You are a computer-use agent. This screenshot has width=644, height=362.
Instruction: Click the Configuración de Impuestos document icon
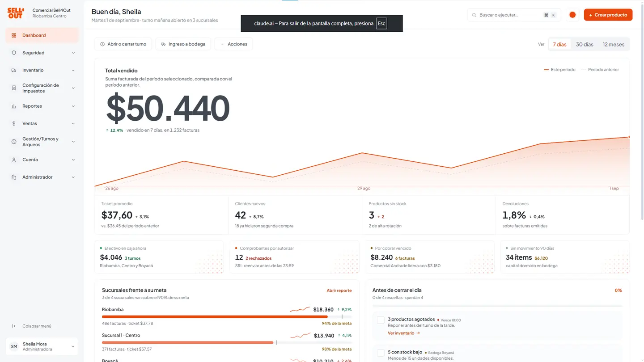pos(14,88)
